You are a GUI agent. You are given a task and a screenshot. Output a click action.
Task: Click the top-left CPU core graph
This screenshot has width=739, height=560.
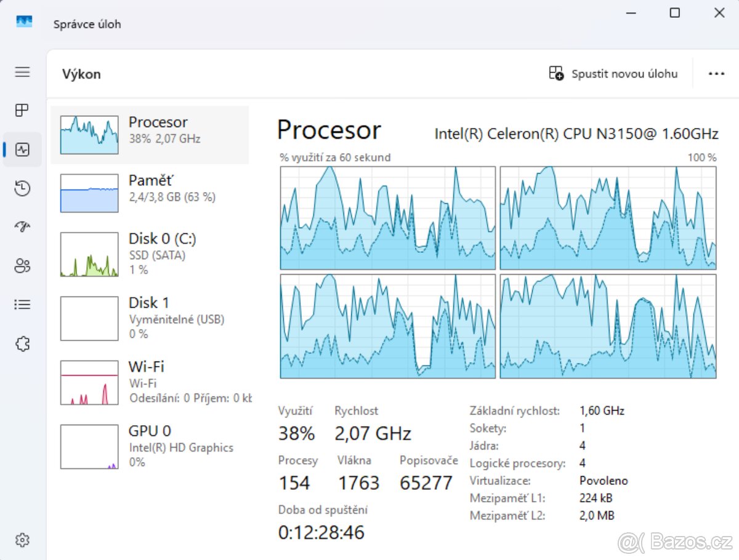387,215
